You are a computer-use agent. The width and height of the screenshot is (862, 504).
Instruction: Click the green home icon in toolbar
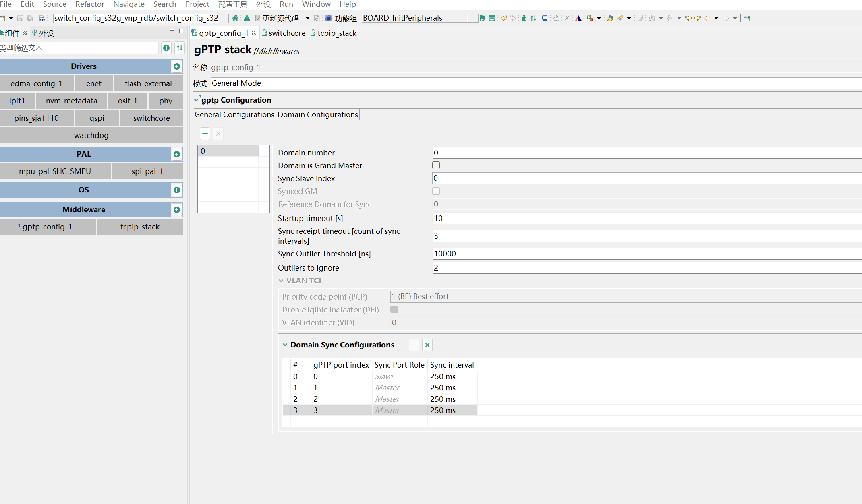(235, 18)
